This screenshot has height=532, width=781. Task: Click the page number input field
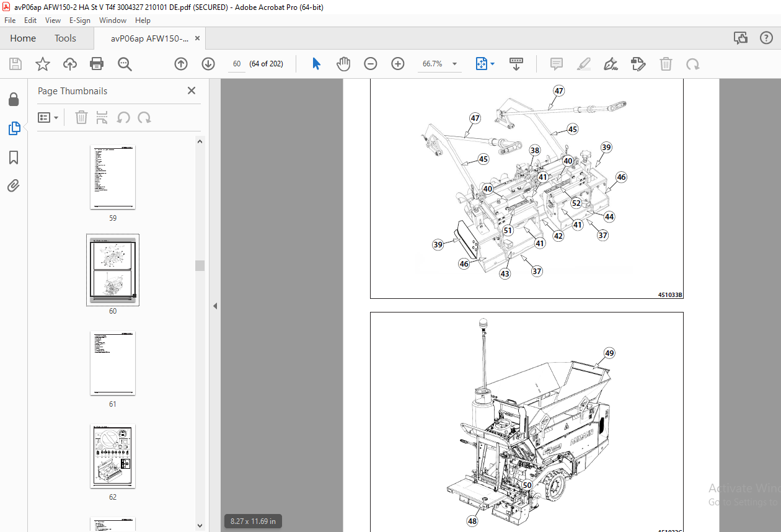pyautogui.click(x=237, y=64)
